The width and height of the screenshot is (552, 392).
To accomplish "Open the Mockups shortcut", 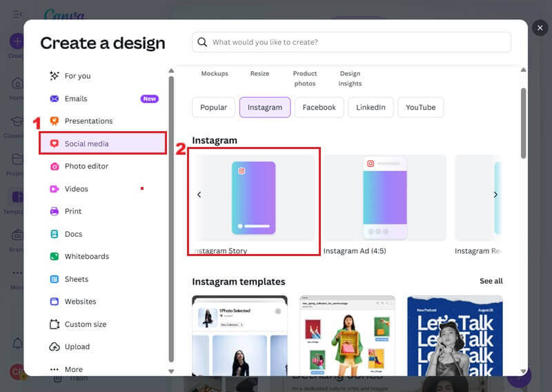I will tap(215, 74).
